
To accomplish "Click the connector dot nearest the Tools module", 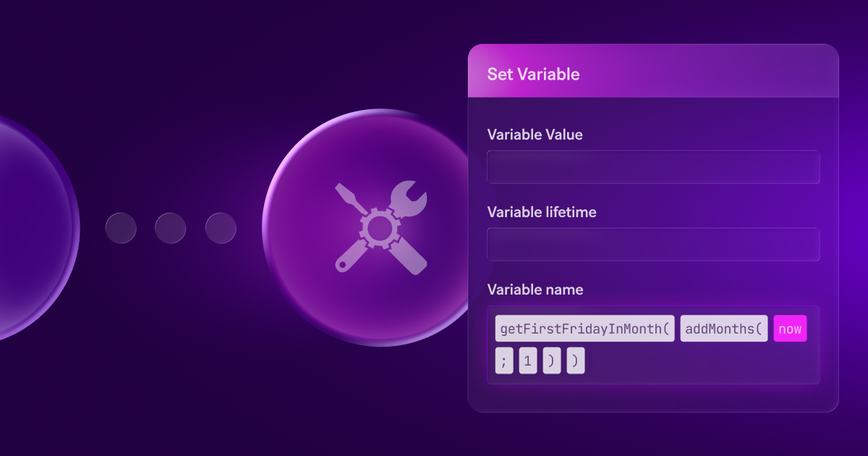I will pos(221,228).
